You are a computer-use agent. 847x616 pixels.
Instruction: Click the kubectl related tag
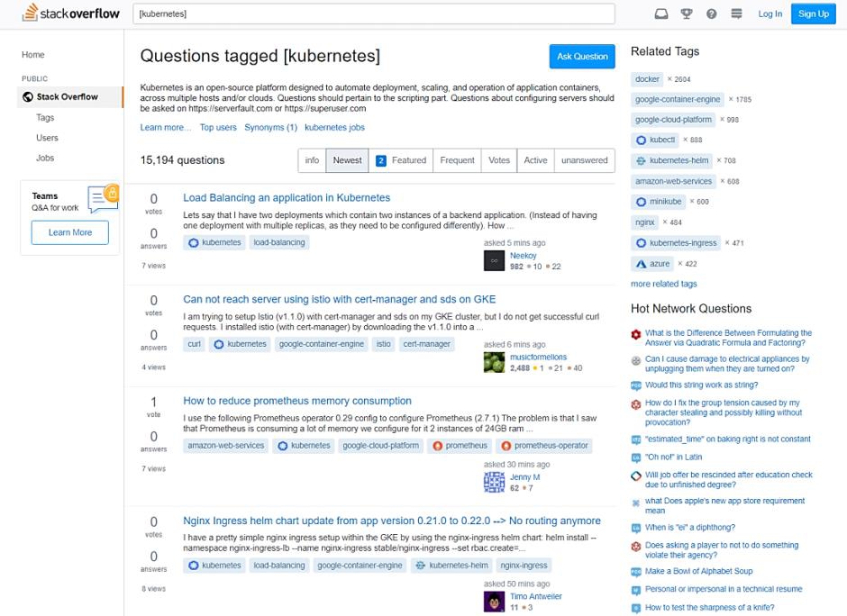coord(655,140)
